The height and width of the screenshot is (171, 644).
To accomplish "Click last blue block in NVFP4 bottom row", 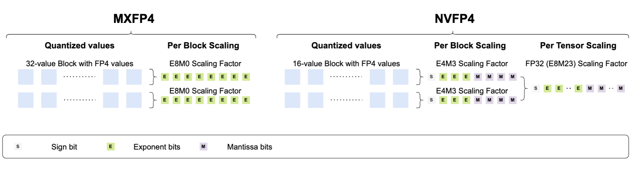I will [x=401, y=100].
